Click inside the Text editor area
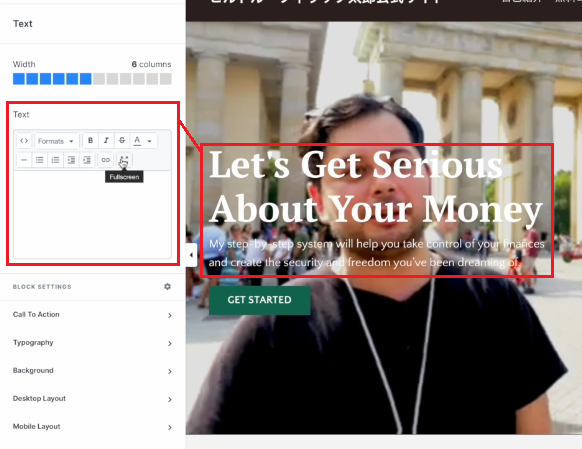 92,214
